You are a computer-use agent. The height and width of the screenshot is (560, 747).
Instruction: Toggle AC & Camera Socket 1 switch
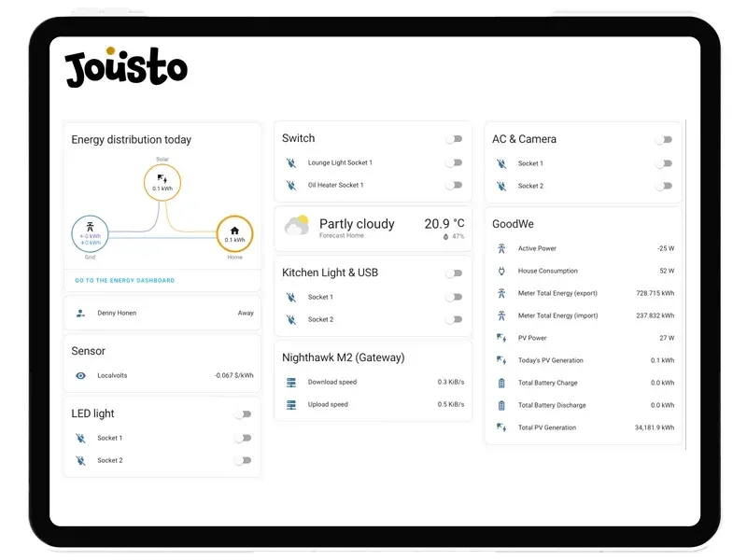(x=664, y=164)
